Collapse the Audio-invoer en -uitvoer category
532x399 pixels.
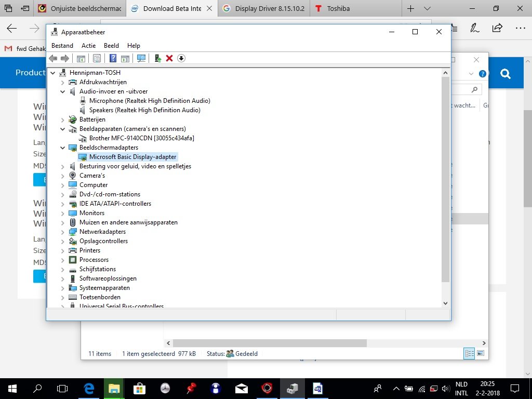coord(62,91)
